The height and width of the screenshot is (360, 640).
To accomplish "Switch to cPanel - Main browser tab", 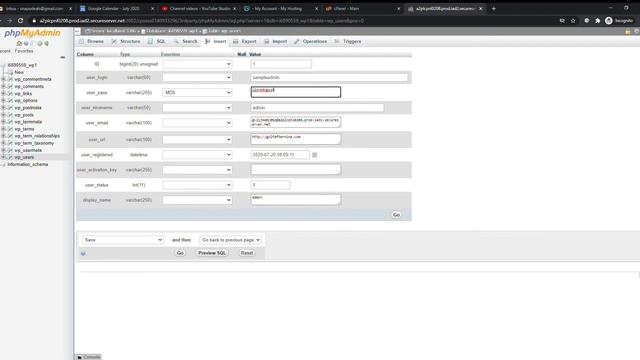I will (x=362, y=8).
